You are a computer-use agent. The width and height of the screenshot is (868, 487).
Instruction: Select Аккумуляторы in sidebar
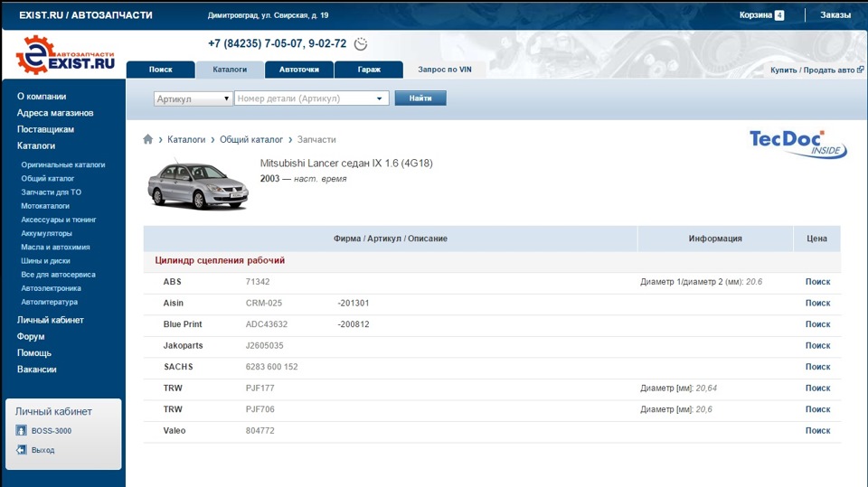click(46, 233)
